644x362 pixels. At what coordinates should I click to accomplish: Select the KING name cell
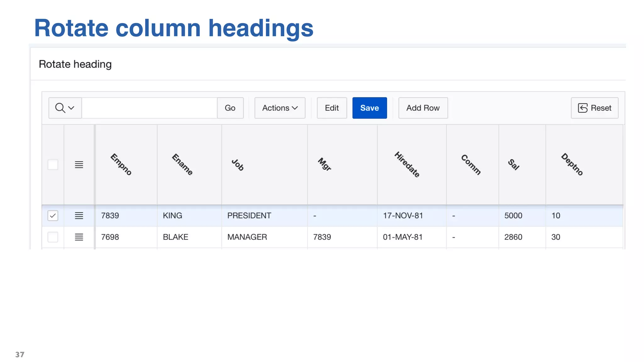click(189, 216)
